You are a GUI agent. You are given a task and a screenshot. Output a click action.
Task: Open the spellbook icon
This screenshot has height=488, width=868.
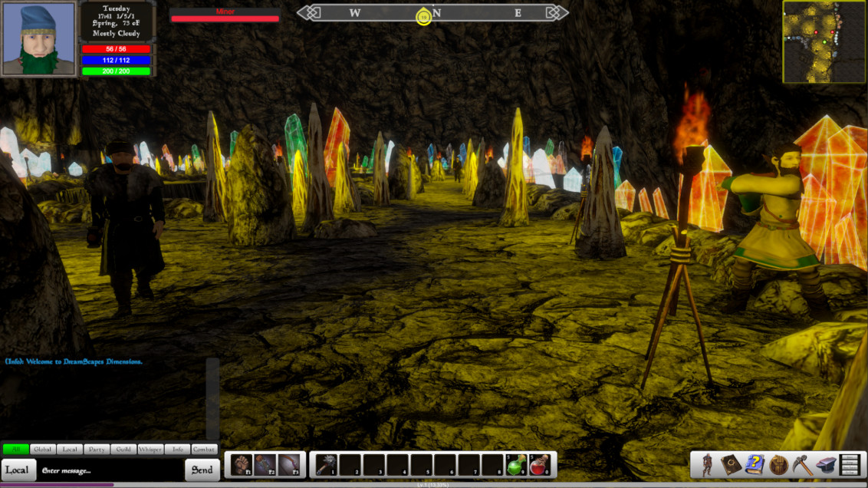point(730,464)
